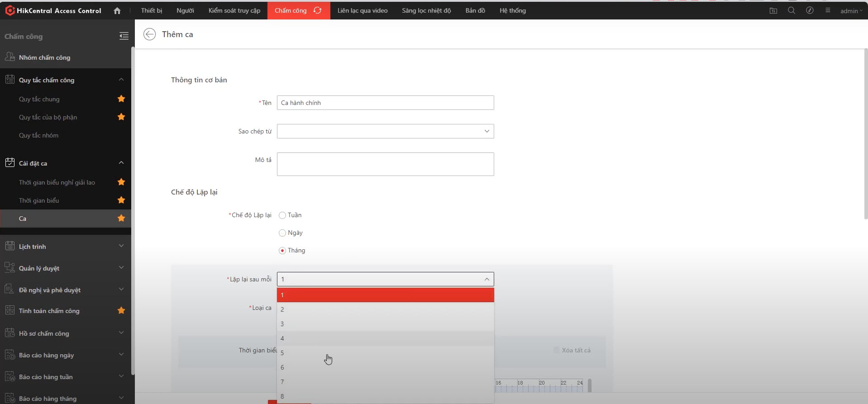Open the Kiểm soát truy cập tab
Image resolution: width=868 pixels, height=404 pixels.
(x=234, y=10)
